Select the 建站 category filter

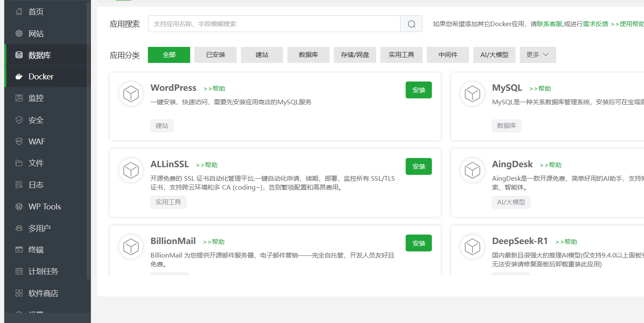(262, 55)
